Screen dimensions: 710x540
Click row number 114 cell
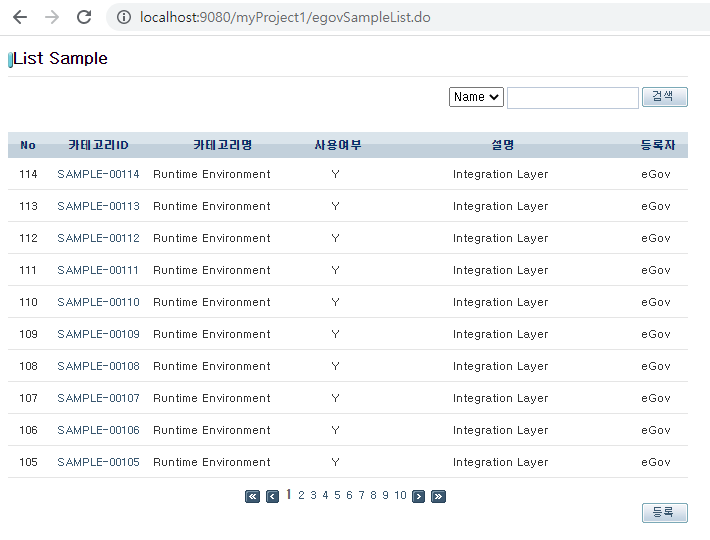tap(28, 174)
